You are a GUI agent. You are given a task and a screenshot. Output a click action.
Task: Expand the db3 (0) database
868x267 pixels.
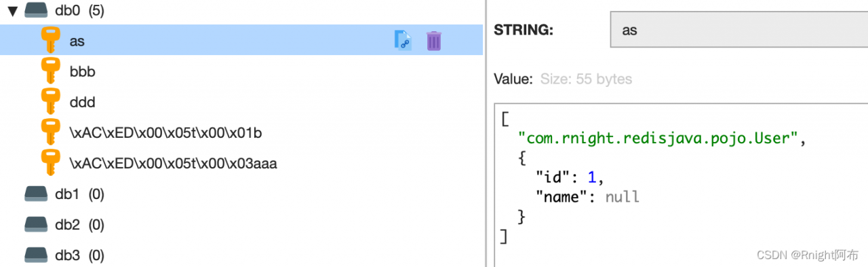(x=79, y=255)
